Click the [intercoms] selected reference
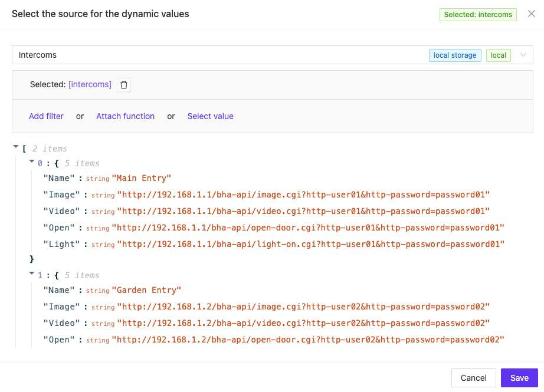 coord(90,84)
